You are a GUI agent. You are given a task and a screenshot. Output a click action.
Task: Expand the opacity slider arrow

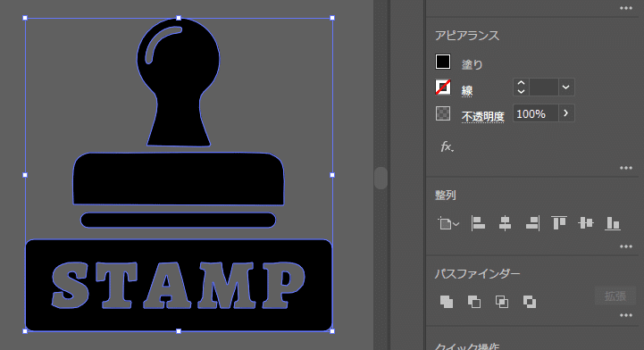(566, 113)
